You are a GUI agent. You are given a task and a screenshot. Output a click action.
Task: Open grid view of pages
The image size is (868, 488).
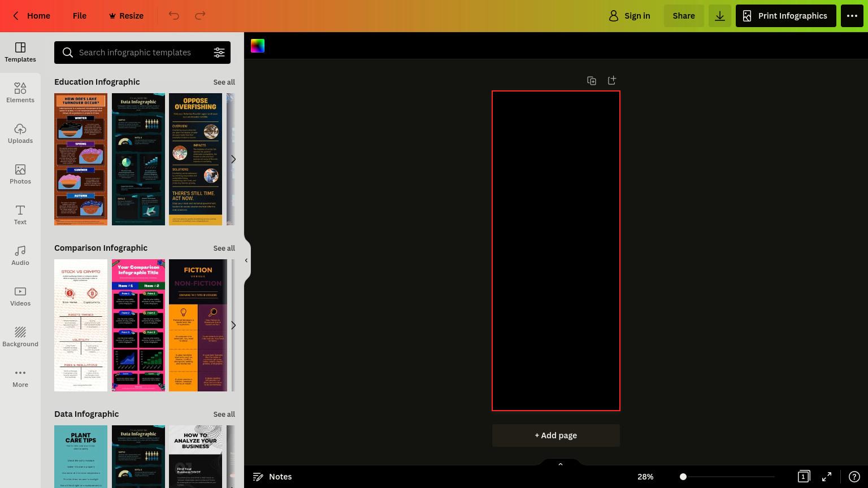coord(804,477)
